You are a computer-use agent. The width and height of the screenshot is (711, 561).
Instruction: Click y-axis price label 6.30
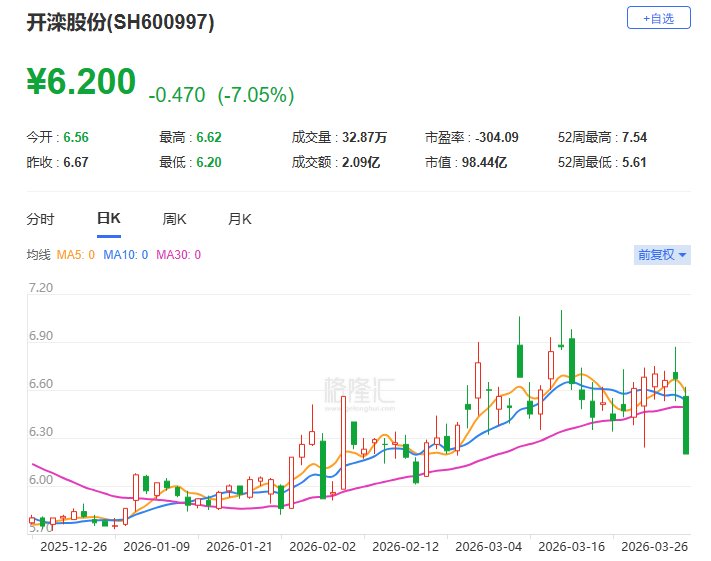[x=41, y=432]
